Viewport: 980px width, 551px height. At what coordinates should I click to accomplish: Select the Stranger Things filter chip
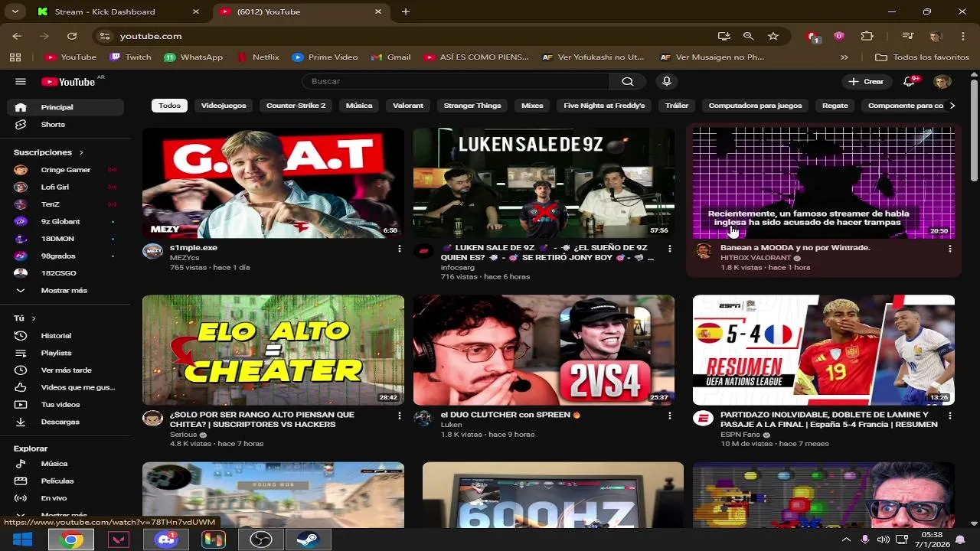[x=472, y=106]
